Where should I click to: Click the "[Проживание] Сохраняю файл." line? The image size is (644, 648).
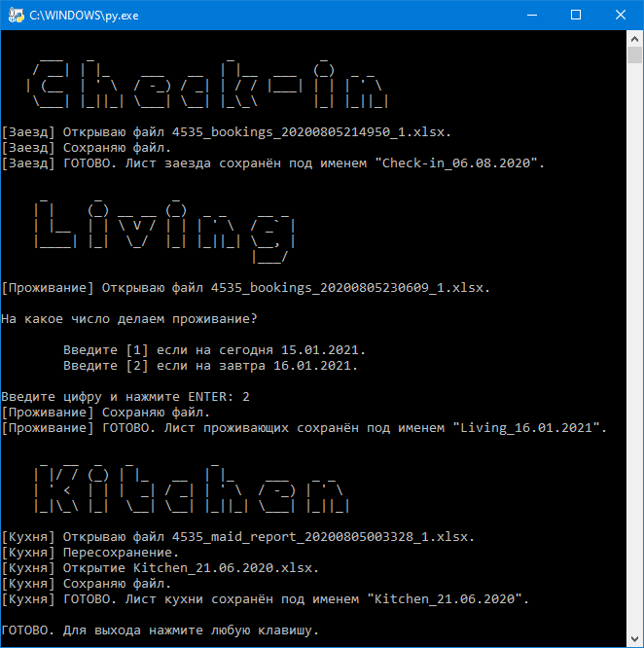[106, 413]
